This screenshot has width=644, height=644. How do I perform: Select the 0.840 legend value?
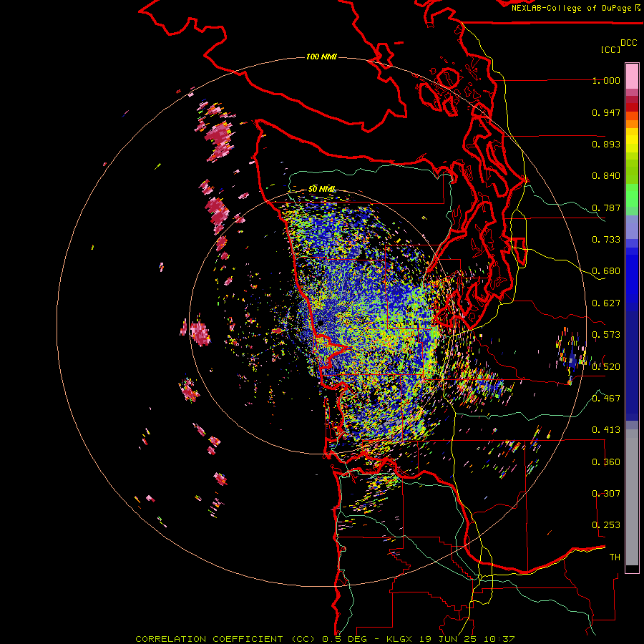click(606, 176)
